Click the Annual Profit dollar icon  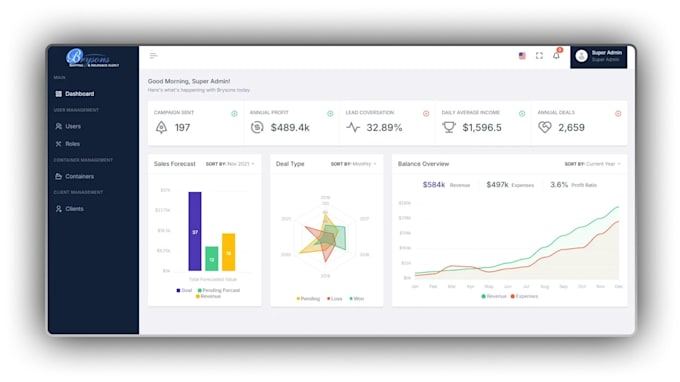point(257,127)
